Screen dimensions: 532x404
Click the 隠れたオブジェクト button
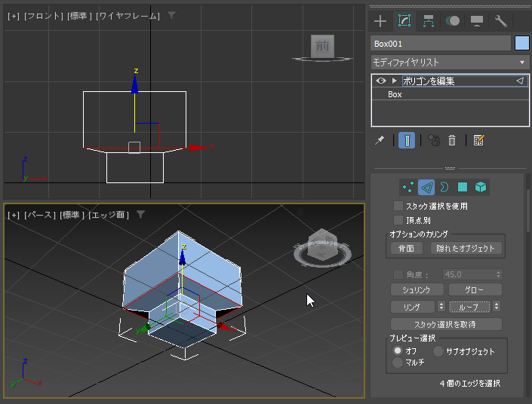tap(466, 249)
